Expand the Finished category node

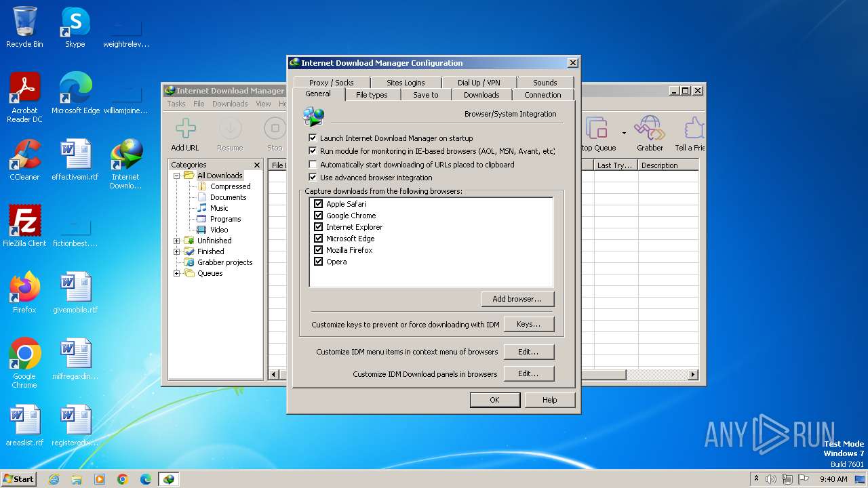[177, 251]
